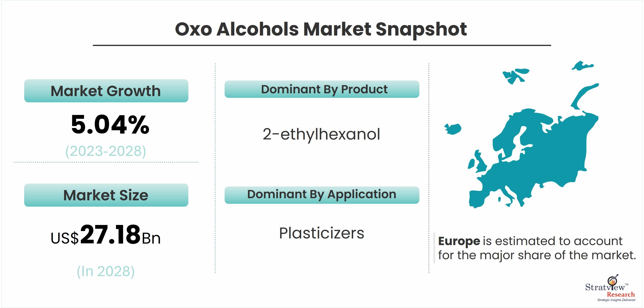Click the Plasticizers application text
Screen dimensions: 644x308
[x=322, y=233]
